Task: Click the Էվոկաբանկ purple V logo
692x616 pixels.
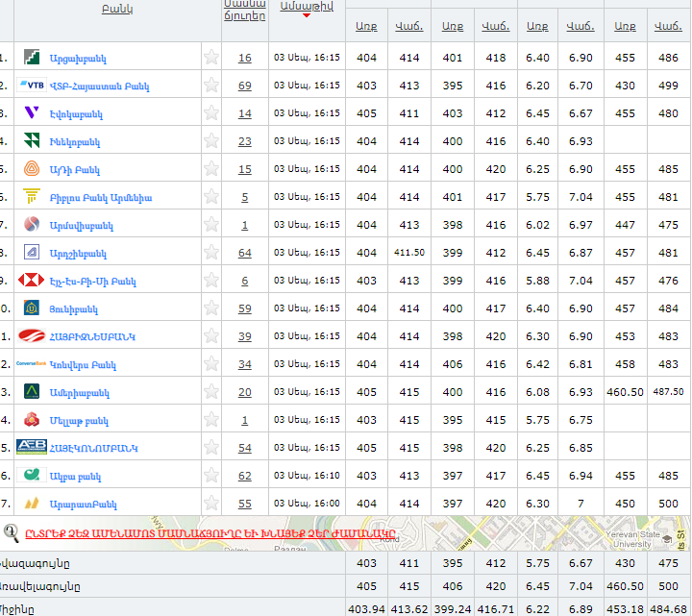Action: (32, 112)
